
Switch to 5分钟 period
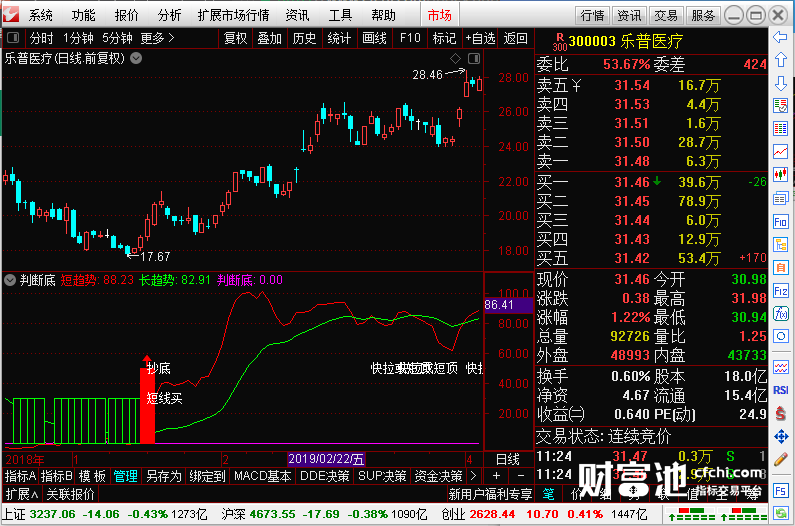pos(117,38)
